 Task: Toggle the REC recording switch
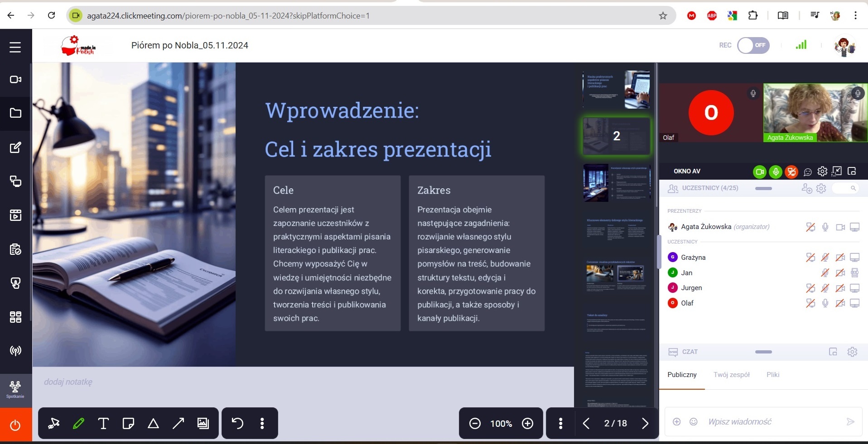pyautogui.click(x=753, y=45)
